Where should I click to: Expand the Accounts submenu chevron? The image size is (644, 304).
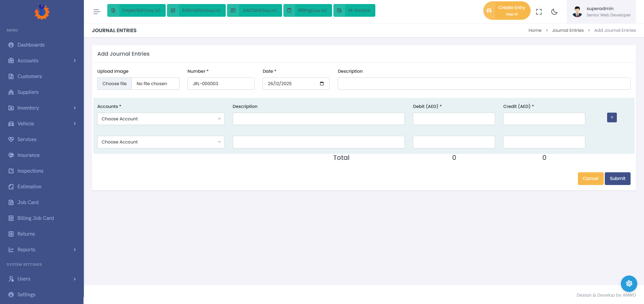(x=75, y=61)
